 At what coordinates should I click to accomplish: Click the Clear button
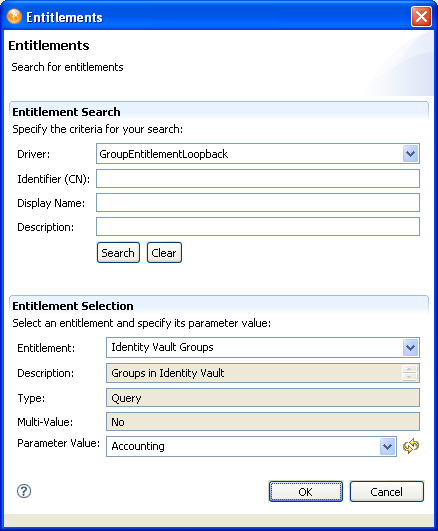click(164, 253)
